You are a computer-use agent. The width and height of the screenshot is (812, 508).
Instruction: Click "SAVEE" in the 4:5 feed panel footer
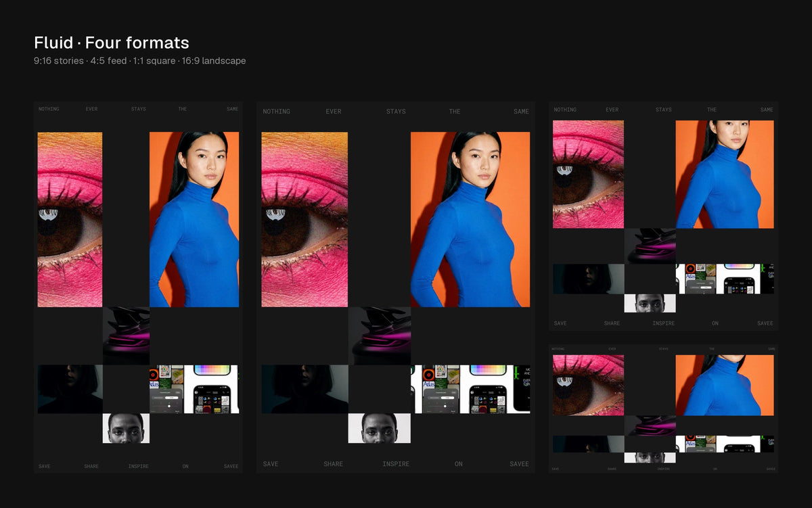[x=520, y=464]
